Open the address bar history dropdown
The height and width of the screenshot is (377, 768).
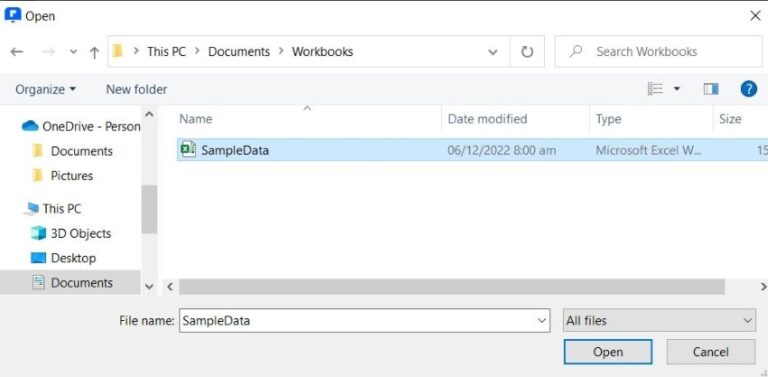pyautogui.click(x=493, y=52)
